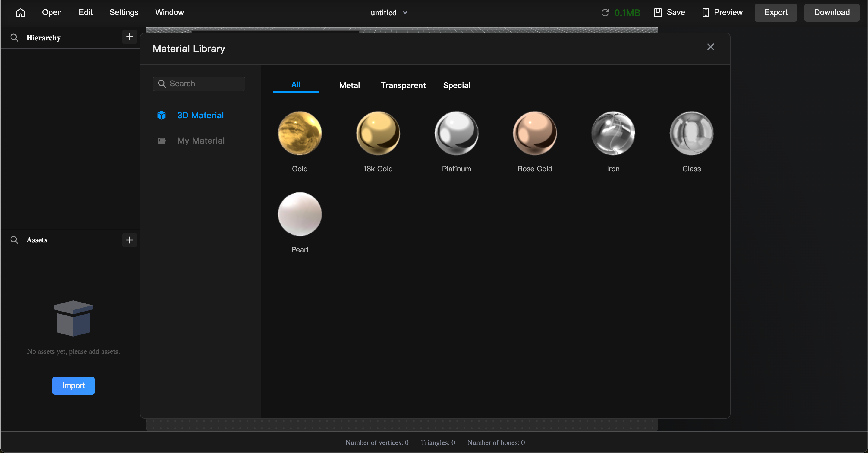The height and width of the screenshot is (453, 868).
Task: Click the Hierarchy panel title
Action: 43,38
